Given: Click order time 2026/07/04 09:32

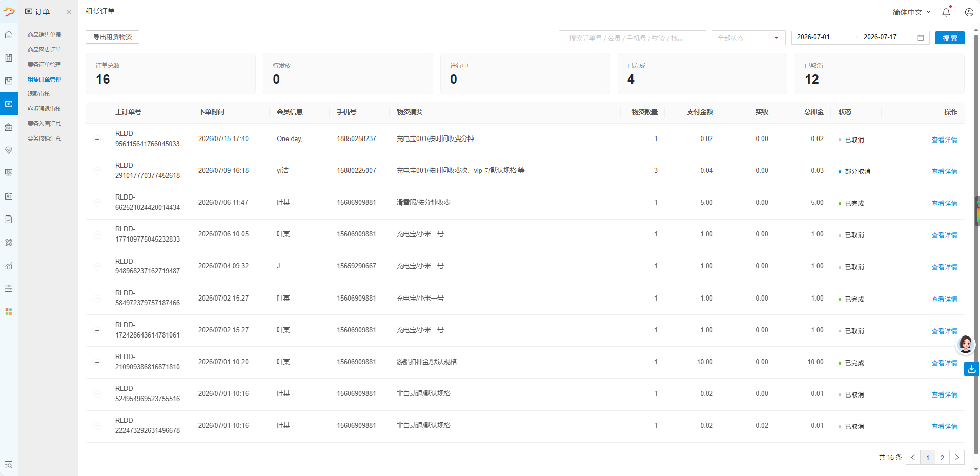Looking at the screenshot, I should coord(223,266).
